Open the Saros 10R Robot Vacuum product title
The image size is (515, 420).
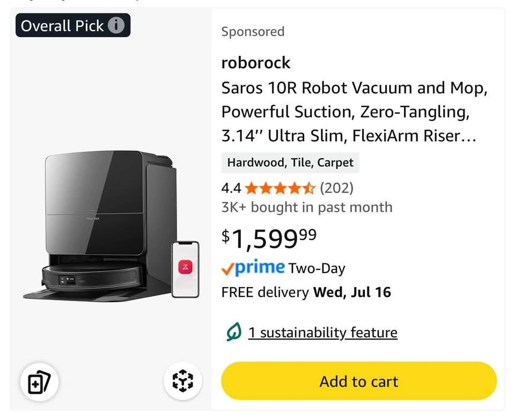pyautogui.click(x=354, y=112)
